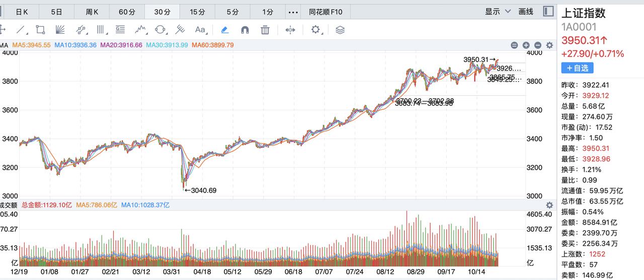Open the 同花顺F10 info page

pyautogui.click(x=326, y=12)
